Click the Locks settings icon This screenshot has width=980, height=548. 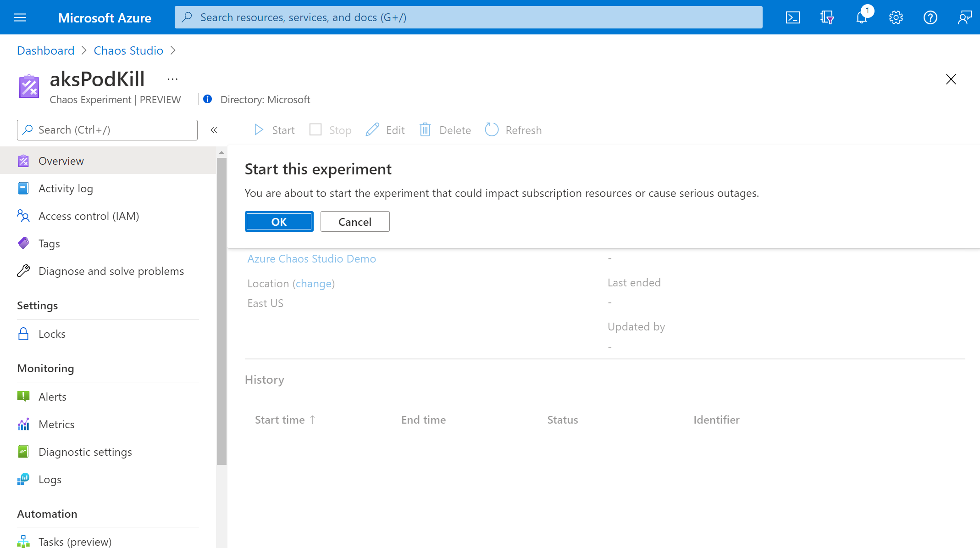tap(23, 333)
